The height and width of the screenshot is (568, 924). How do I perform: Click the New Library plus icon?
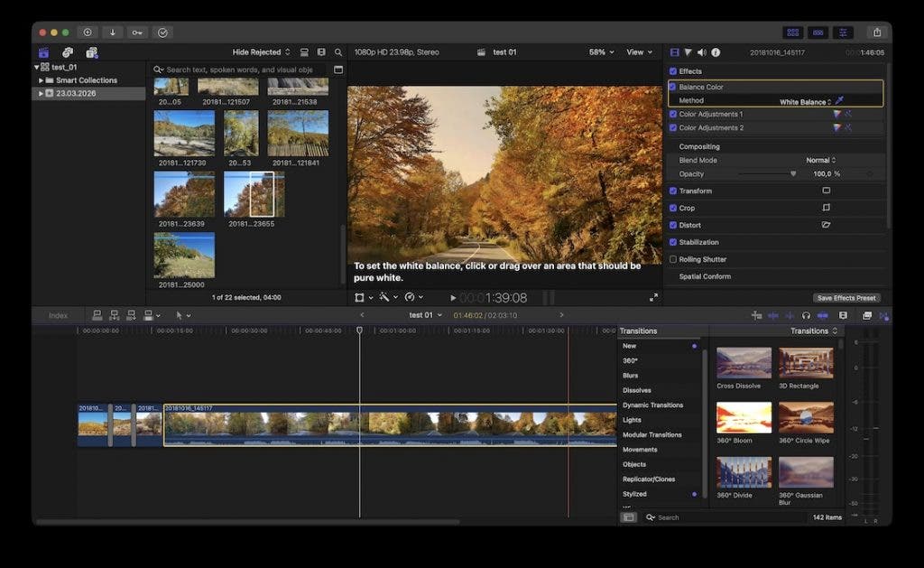[88, 33]
